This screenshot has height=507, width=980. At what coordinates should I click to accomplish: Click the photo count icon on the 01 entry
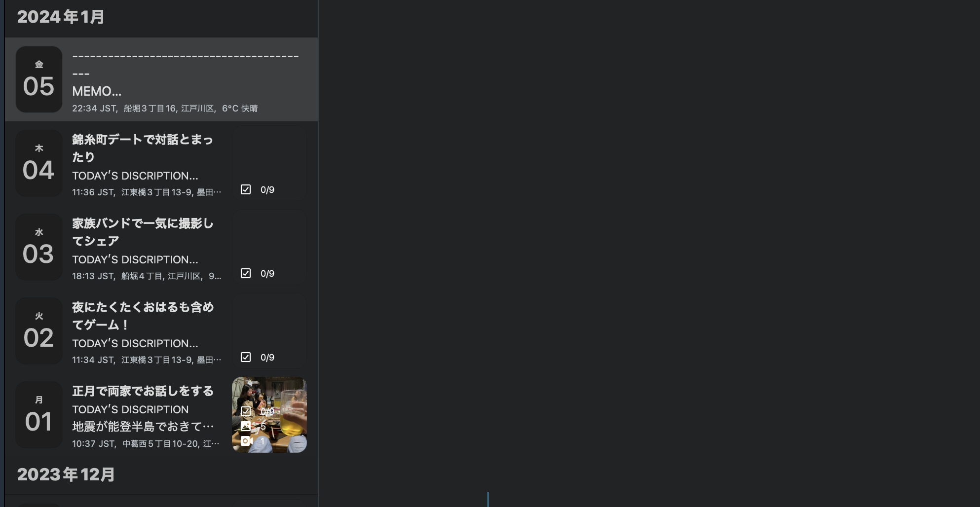pos(246,426)
